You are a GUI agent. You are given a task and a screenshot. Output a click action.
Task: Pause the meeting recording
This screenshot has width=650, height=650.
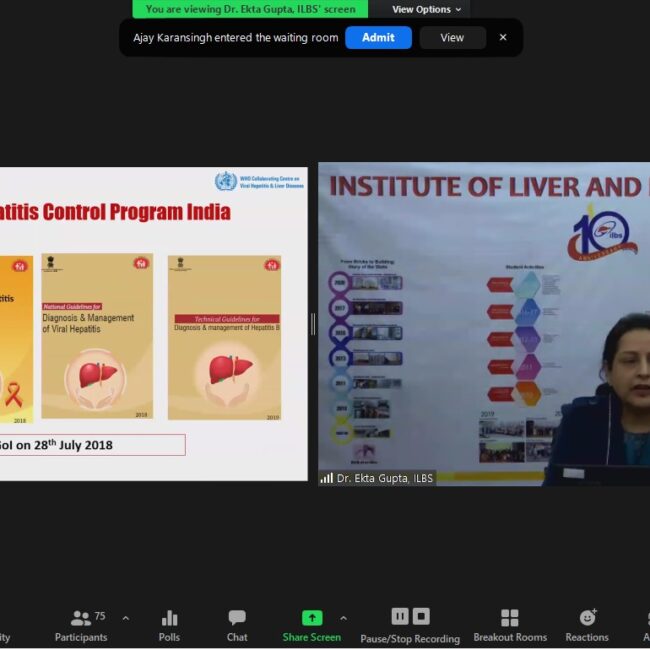[400, 616]
